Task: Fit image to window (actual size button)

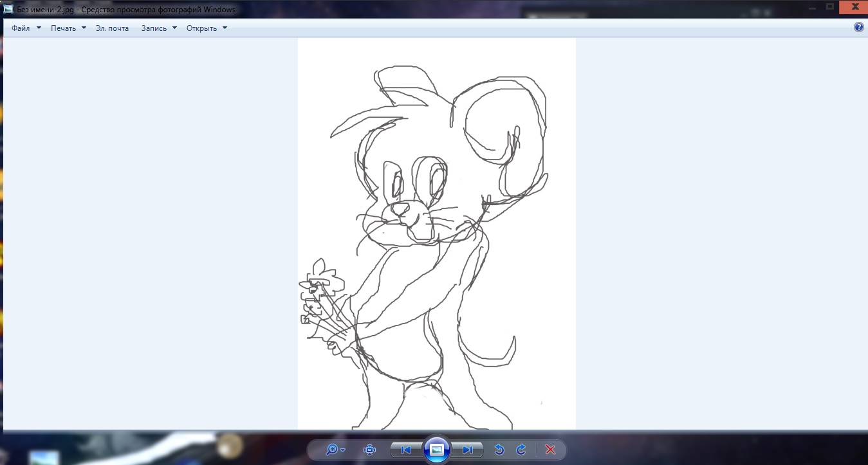Action: pos(369,450)
